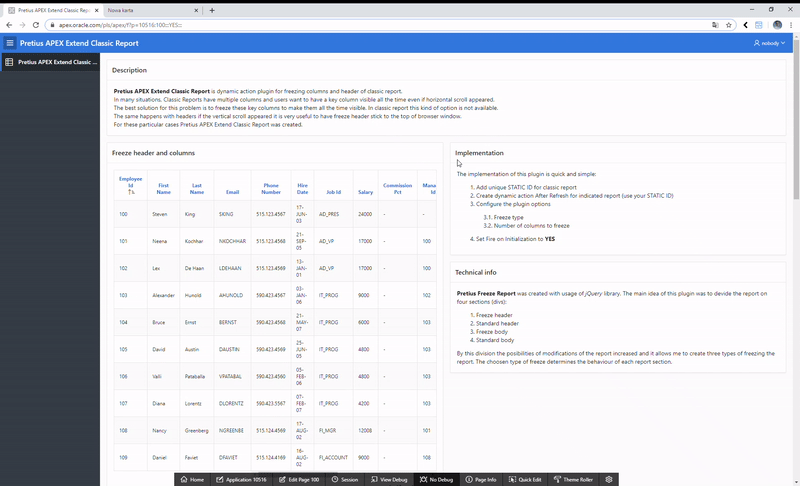Image resolution: width=800 pixels, height=486 pixels.
Task: Open Session menu in developer toolbar
Action: (x=345, y=479)
